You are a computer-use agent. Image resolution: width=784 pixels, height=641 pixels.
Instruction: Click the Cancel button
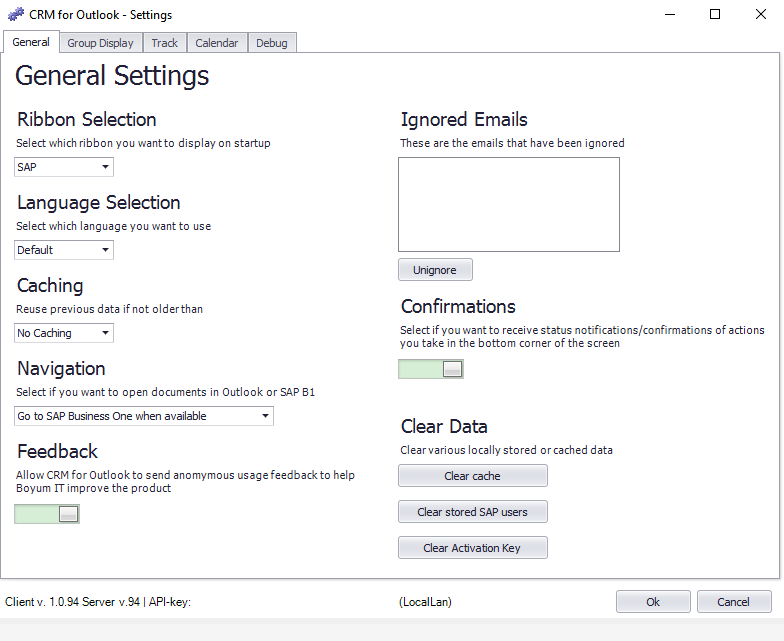[734, 602]
